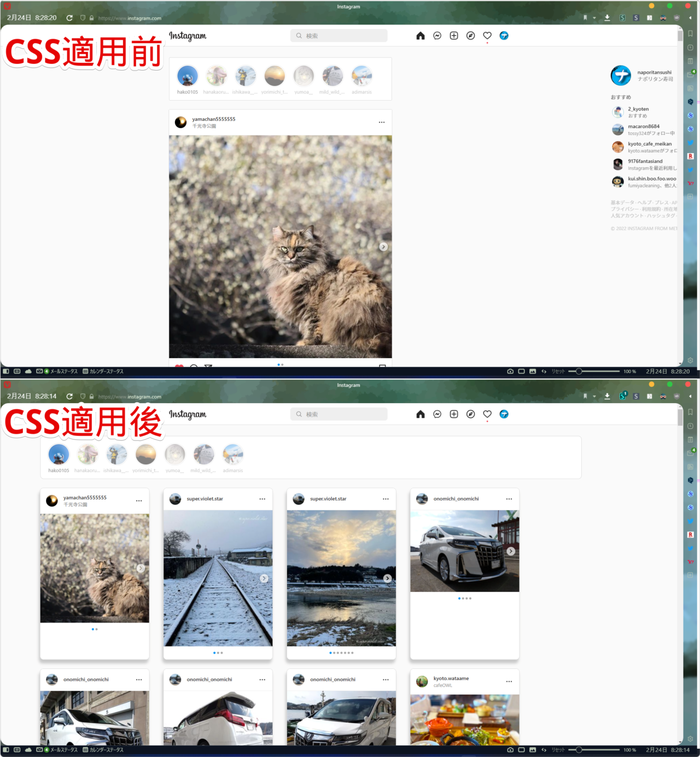Open tracker shield icon in top window
Screen dimensions: 700x757
pos(83,18)
